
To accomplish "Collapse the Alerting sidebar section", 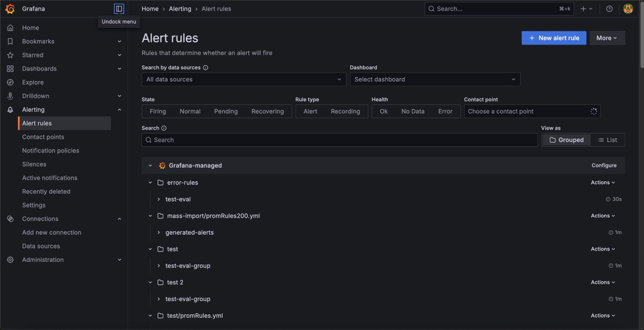I will click(x=120, y=110).
